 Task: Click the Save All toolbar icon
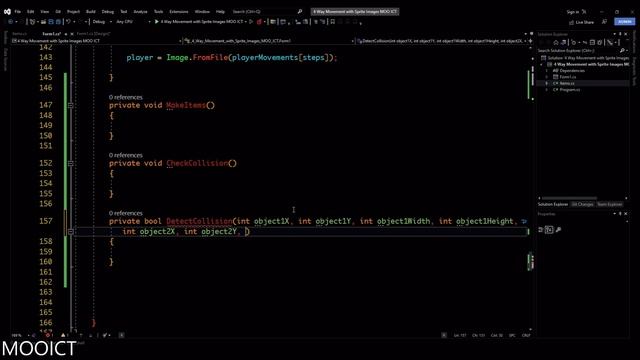coord(58,22)
